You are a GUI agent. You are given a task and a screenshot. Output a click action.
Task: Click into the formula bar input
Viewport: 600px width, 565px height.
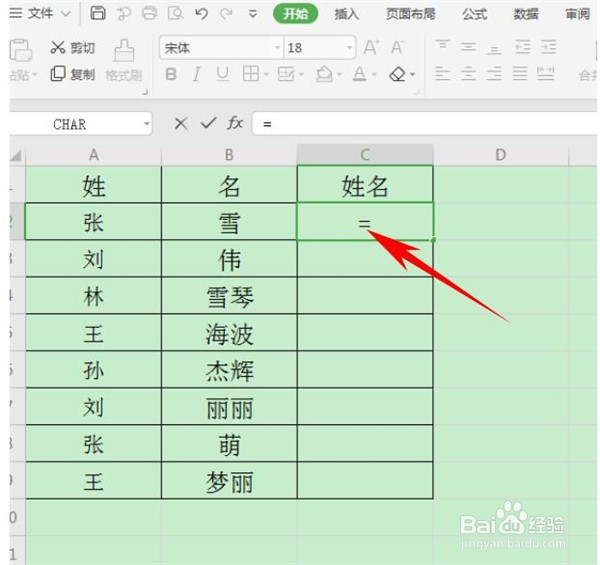425,124
